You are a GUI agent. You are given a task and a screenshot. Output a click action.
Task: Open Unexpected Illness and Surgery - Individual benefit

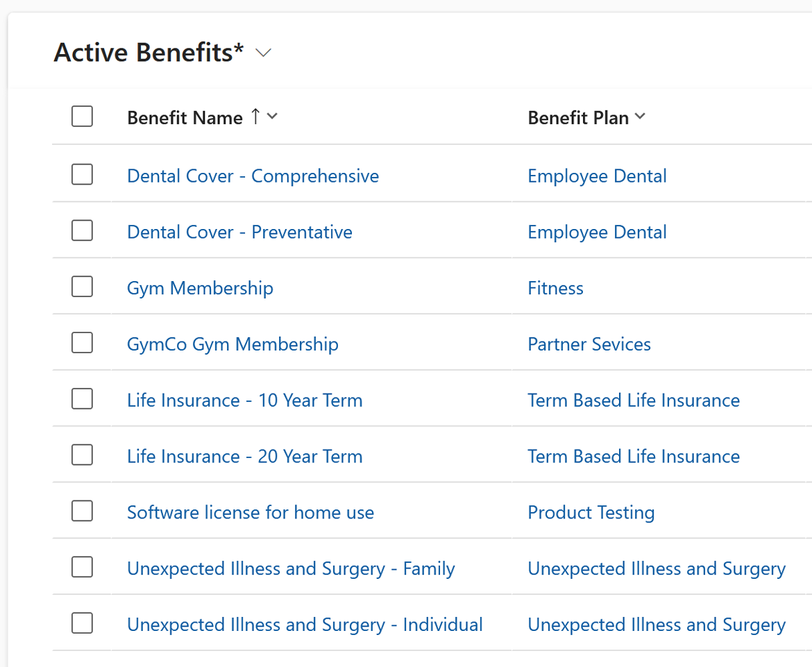(x=305, y=624)
